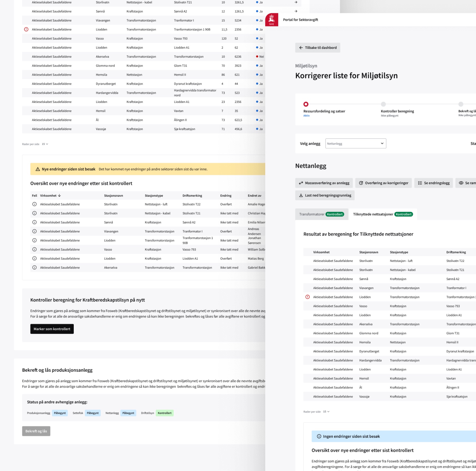Image resolution: width=476 pixels, height=471 pixels.
Task: Click the NVE logo in portal header
Action: point(272,20)
